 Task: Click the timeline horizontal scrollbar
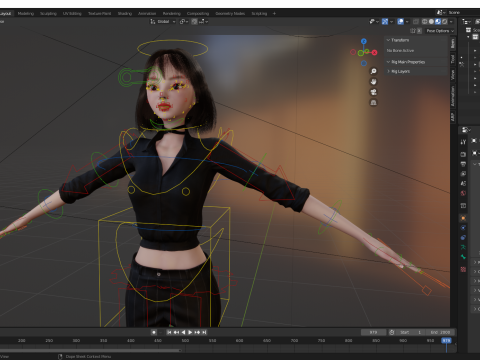coord(90,350)
